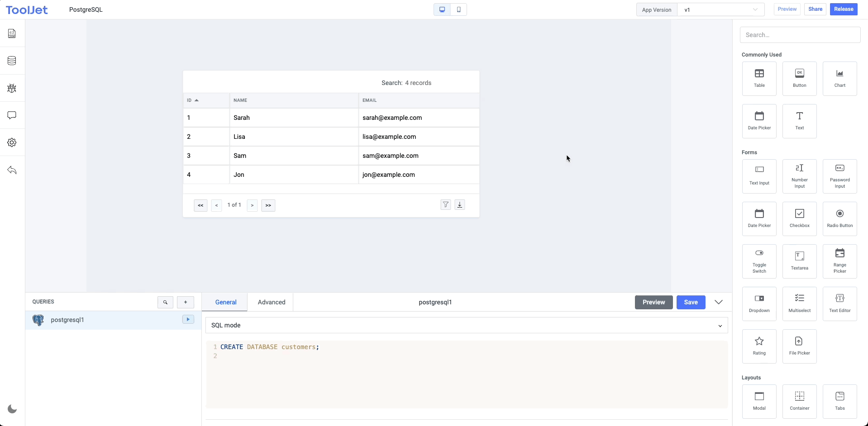Switch to desktop layout view
Viewport: 868px width, 426px height.
click(442, 9)
